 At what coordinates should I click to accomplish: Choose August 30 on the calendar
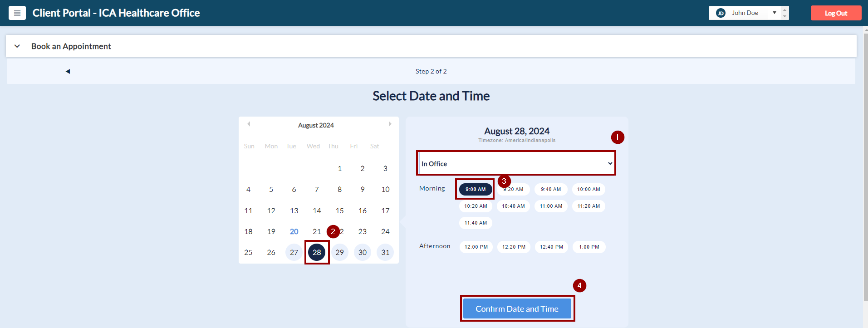(x=362, y=253)
